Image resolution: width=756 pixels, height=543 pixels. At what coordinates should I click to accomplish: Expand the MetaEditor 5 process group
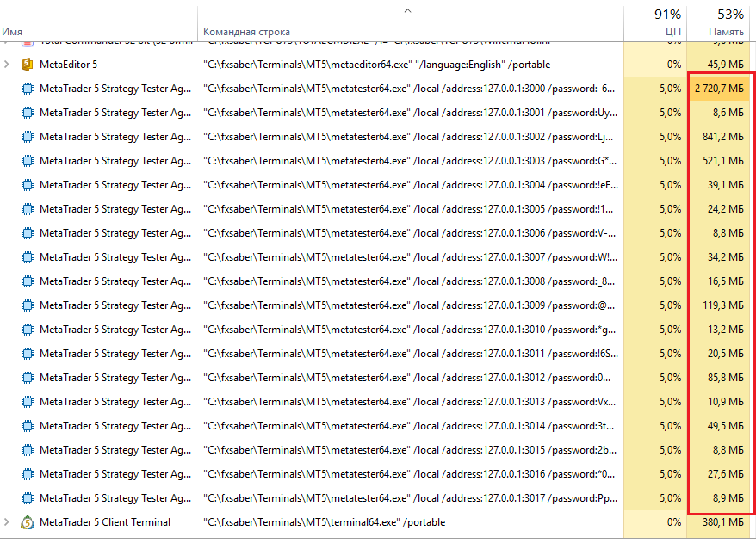[6, 64]
